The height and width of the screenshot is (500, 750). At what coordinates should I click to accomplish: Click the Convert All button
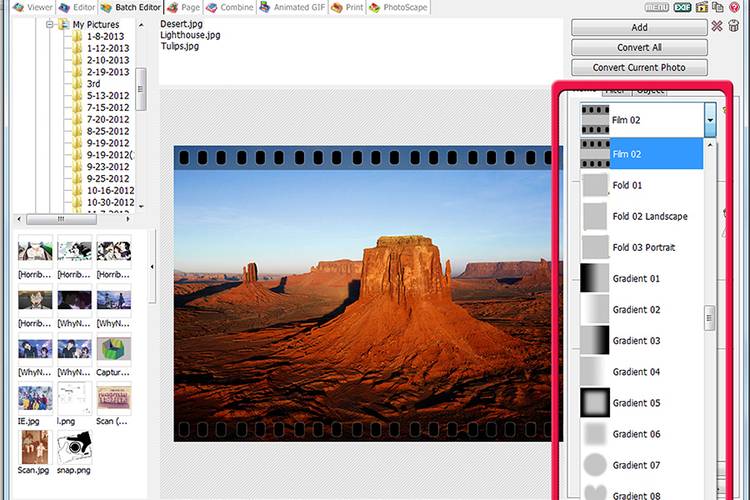click(639, 47)
